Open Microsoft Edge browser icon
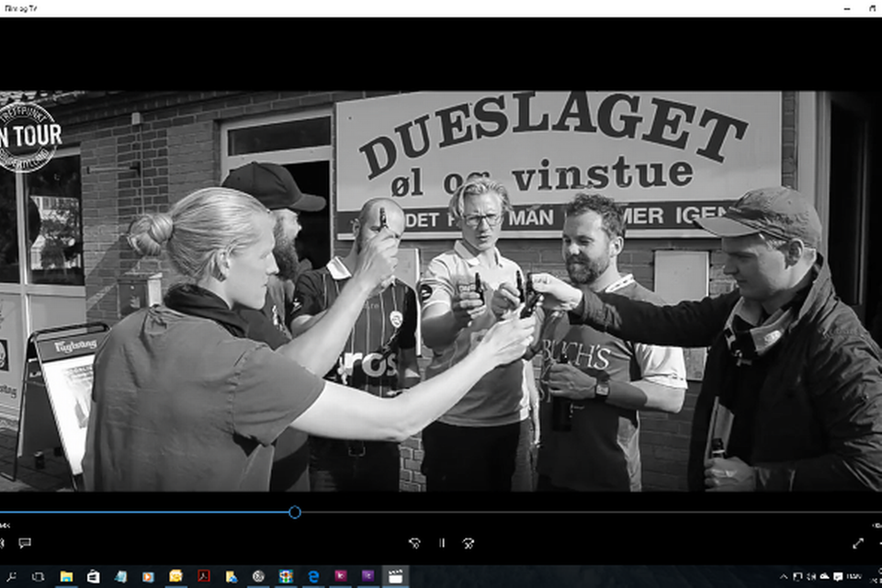This screenshot has width=882, height=588. [x=313, y=576]
